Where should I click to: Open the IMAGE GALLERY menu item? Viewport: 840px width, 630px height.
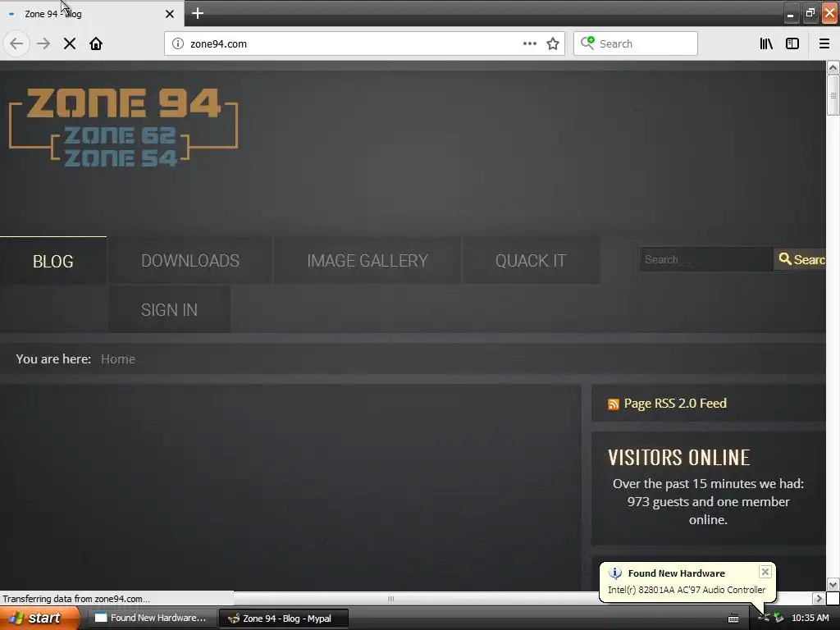(x=367, y=260)
